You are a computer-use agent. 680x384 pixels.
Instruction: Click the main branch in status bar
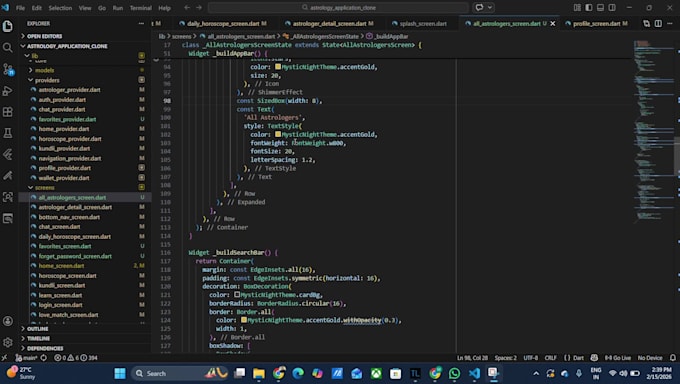coord(27,358)
